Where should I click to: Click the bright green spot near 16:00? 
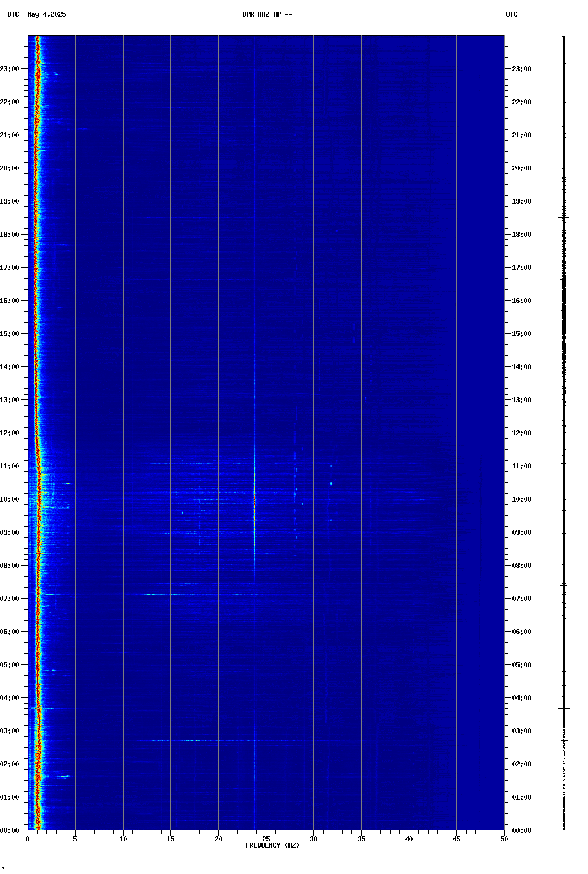click(x=343, y=307)
